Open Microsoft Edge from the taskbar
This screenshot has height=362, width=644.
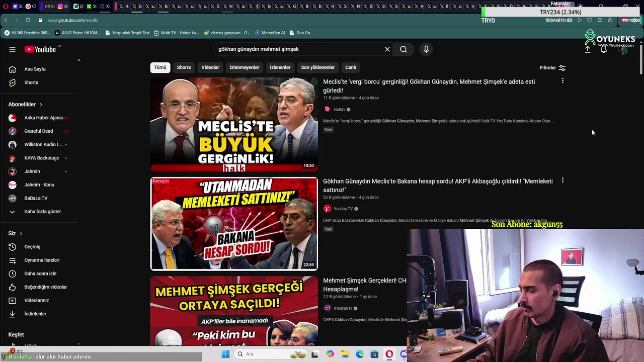point(360,354)
